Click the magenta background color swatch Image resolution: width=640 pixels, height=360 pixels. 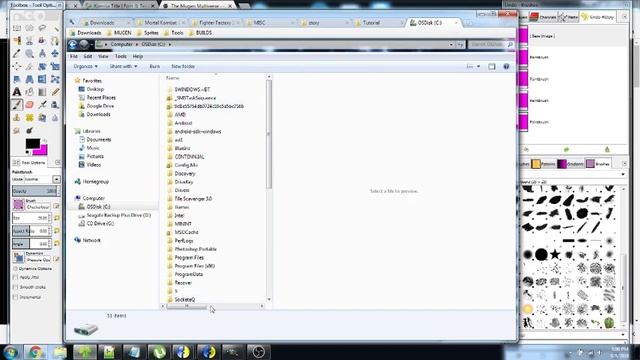coord(42,151)
